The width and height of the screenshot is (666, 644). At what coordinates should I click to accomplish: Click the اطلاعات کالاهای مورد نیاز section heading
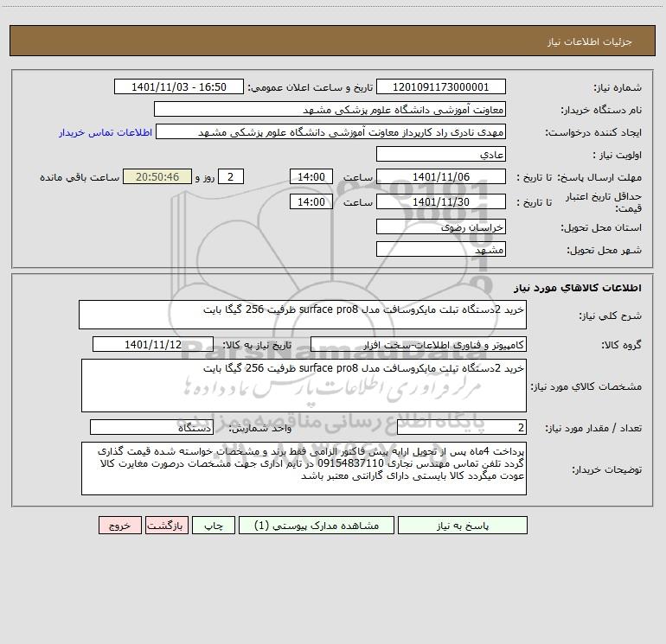[578, 287]
